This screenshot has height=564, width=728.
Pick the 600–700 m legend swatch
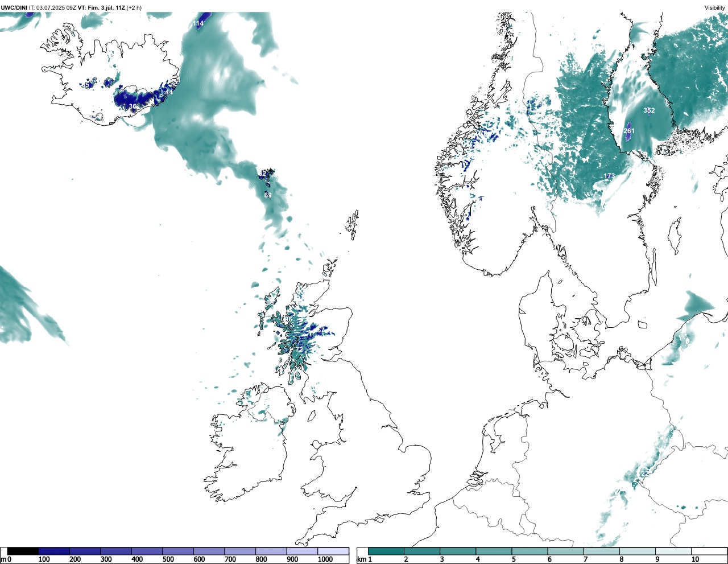[x=209, y=551]
